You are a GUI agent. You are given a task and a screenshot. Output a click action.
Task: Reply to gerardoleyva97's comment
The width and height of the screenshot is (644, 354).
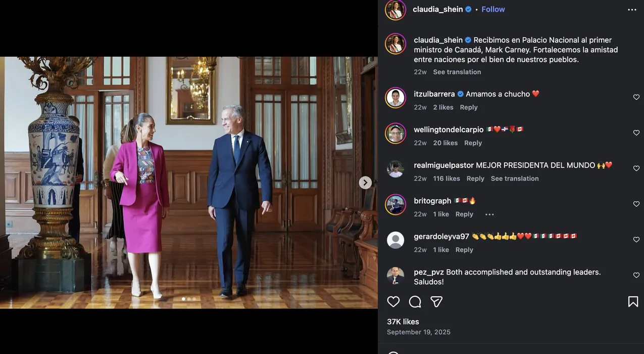(x=464, y=250)
